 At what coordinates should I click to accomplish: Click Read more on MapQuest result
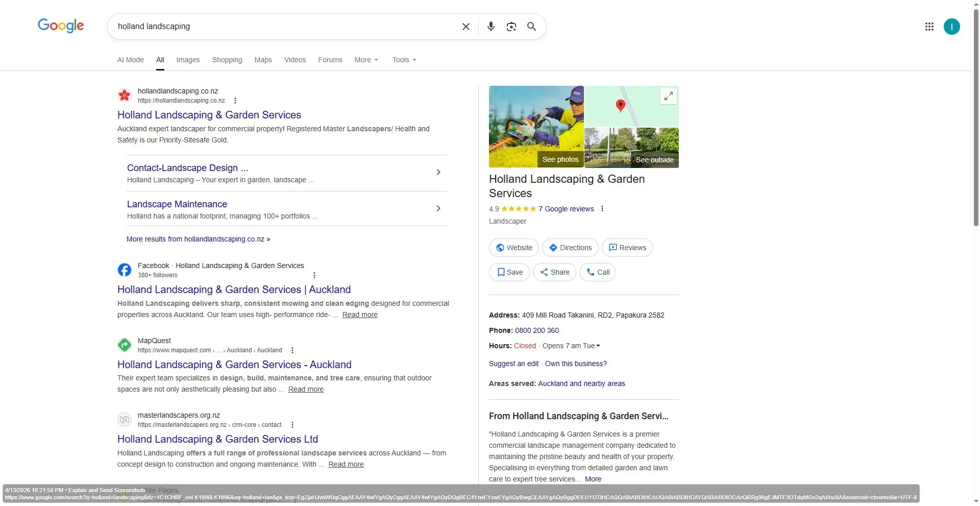click(306, 389)
